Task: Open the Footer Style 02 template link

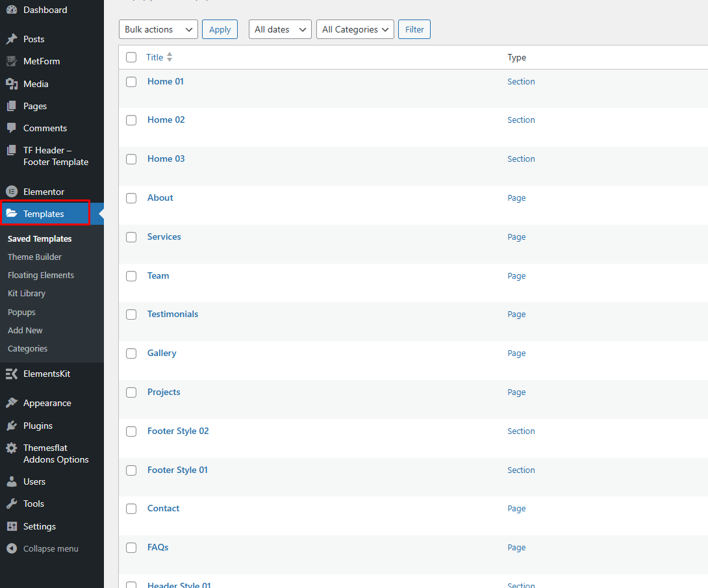Action: tap(178, 431)
